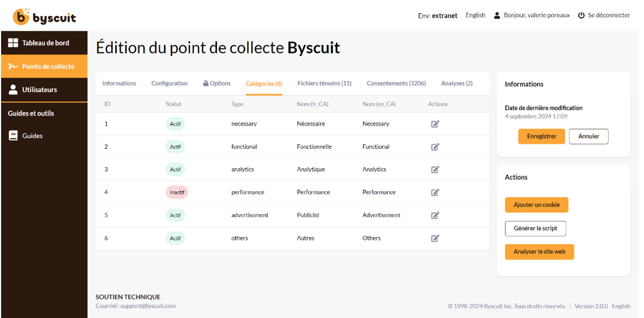Go to Utilisateurs in sidebar

point(44,90)
